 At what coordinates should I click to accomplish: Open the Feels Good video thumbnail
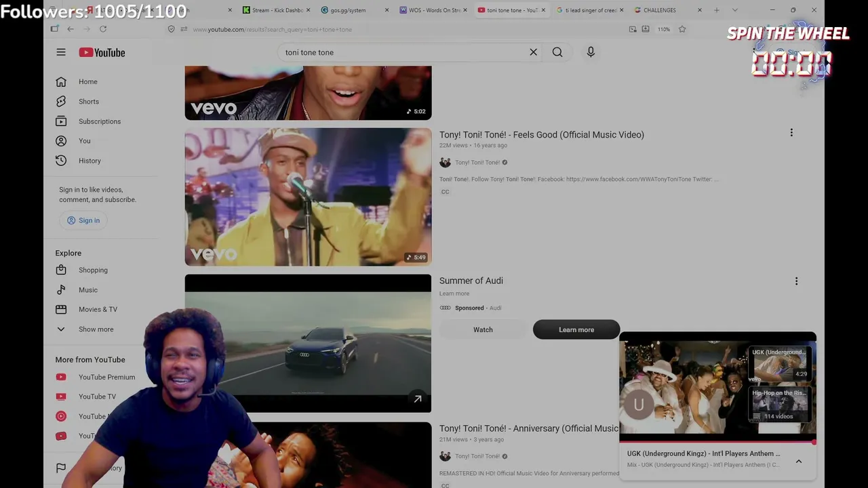[x=308, y=197]
